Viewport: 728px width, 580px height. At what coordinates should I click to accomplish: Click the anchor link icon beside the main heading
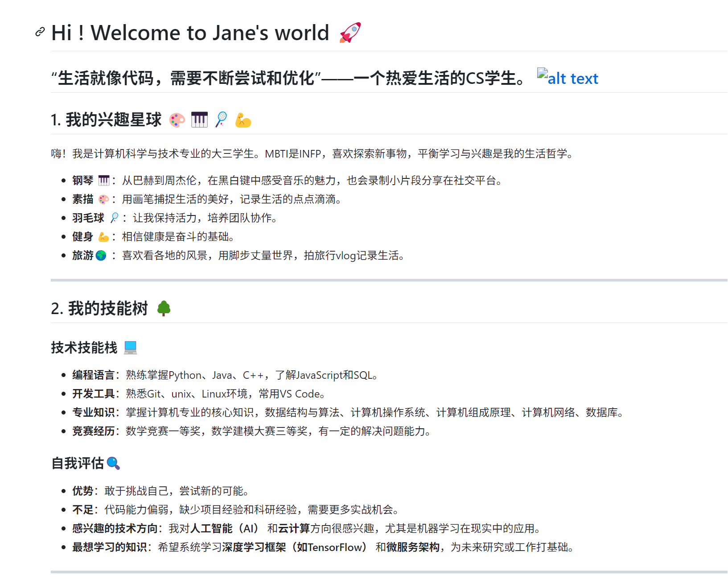40,32
